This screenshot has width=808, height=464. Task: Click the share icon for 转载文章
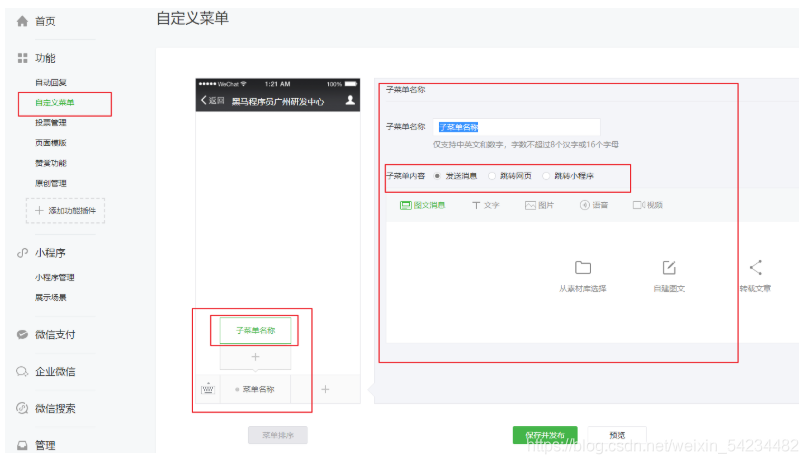click(x=755, y=268)
